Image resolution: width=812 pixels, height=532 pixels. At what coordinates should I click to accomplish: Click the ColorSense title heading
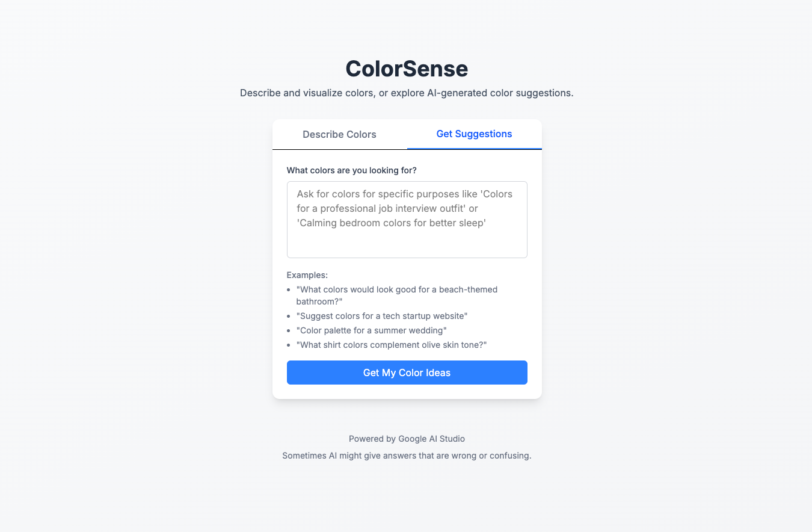pos(407,69)
